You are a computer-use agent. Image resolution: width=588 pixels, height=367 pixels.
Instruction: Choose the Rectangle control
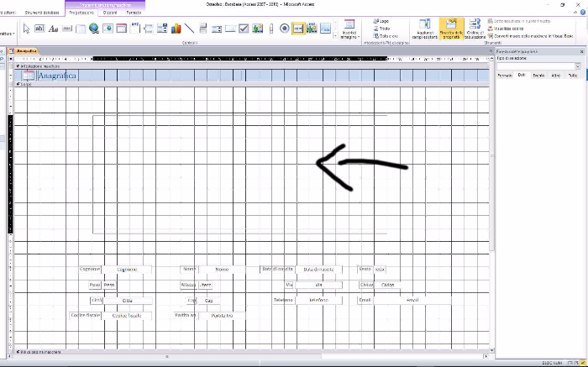pyautogui.click(x=230, y=29)
